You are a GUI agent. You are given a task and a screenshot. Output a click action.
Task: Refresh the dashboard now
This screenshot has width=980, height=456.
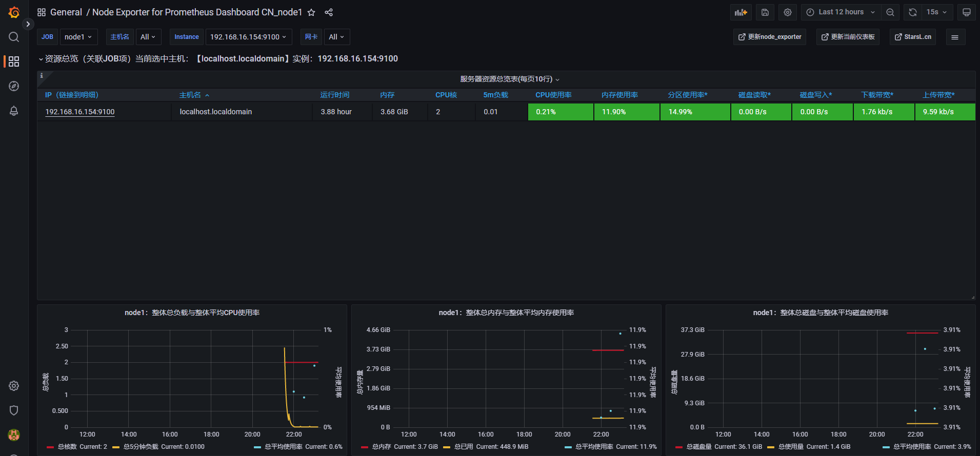click(913, 12)
